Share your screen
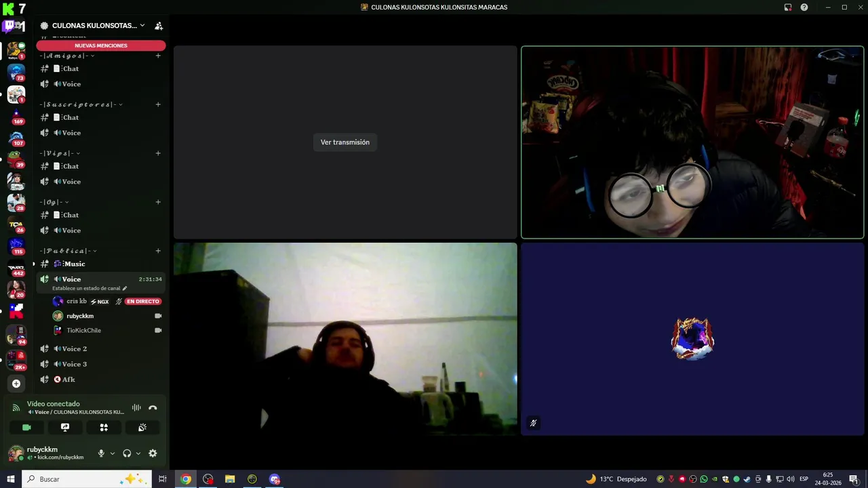 click(x=65, y=428)
